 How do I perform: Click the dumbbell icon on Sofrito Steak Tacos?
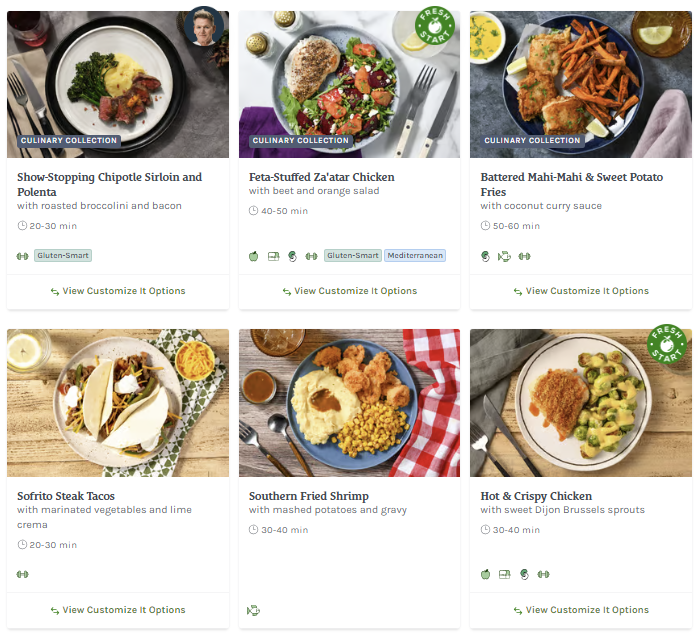[x=23, y=574]
